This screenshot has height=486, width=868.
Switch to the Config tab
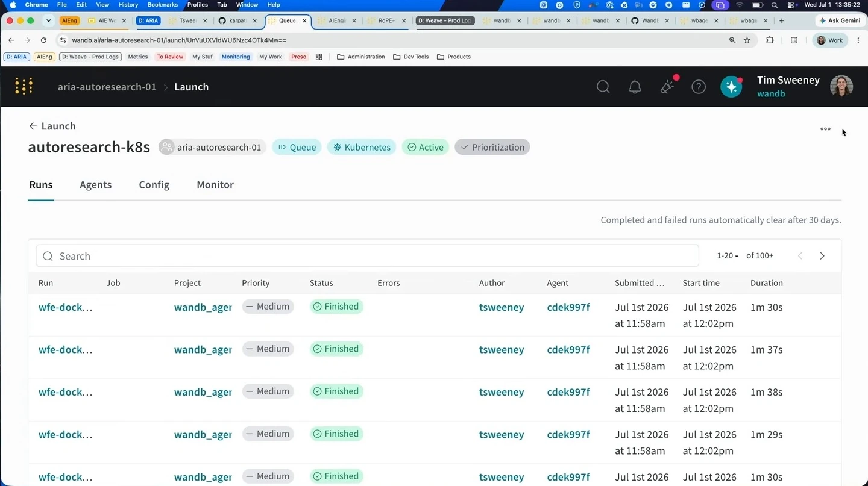pos(154,185)
